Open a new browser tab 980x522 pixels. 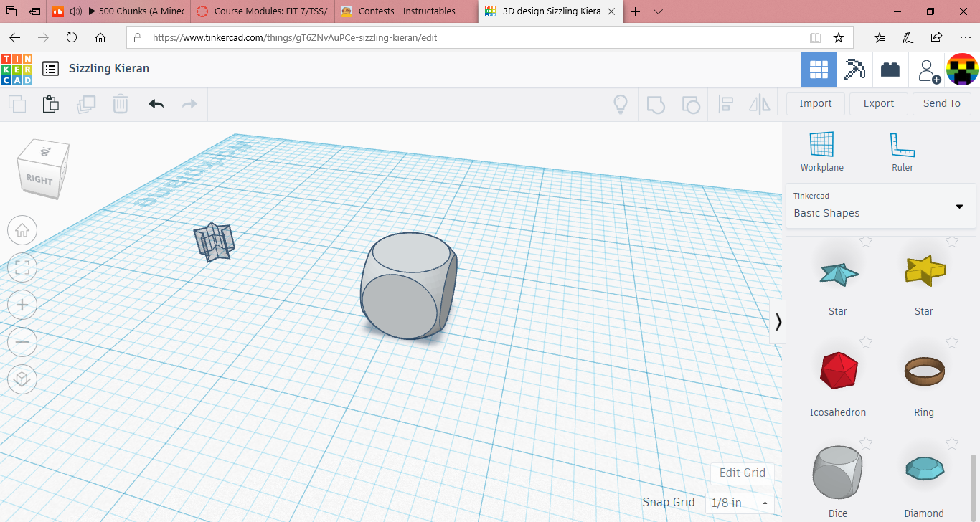point(635,11)
